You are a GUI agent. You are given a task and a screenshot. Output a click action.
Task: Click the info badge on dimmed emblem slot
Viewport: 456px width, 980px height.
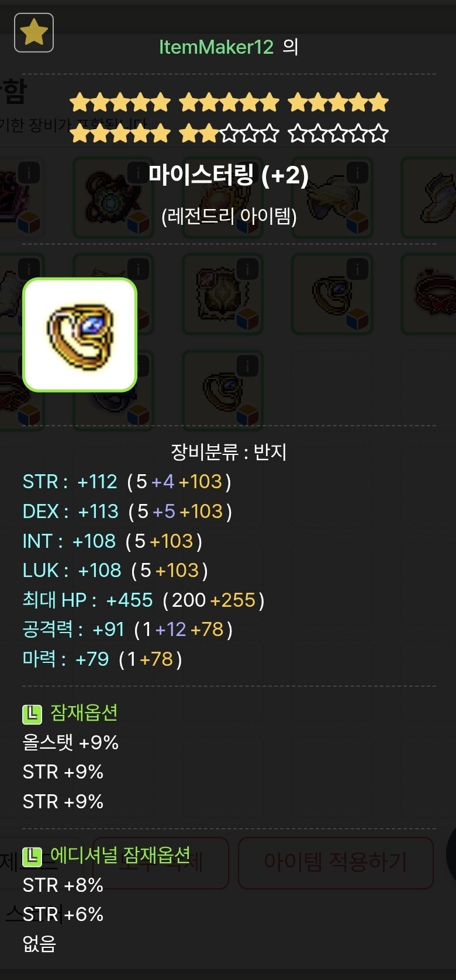coord(247,269)
